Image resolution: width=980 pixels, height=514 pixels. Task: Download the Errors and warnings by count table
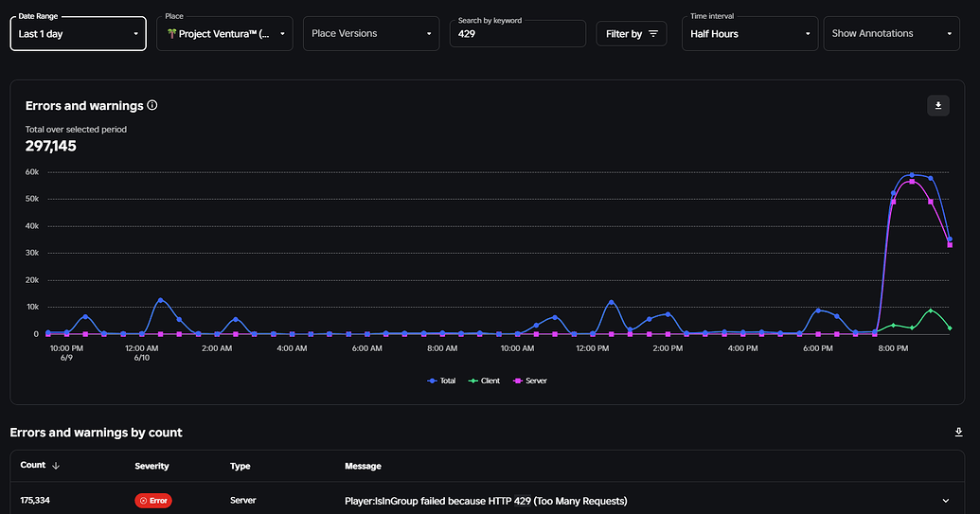[x=959, y=433]
